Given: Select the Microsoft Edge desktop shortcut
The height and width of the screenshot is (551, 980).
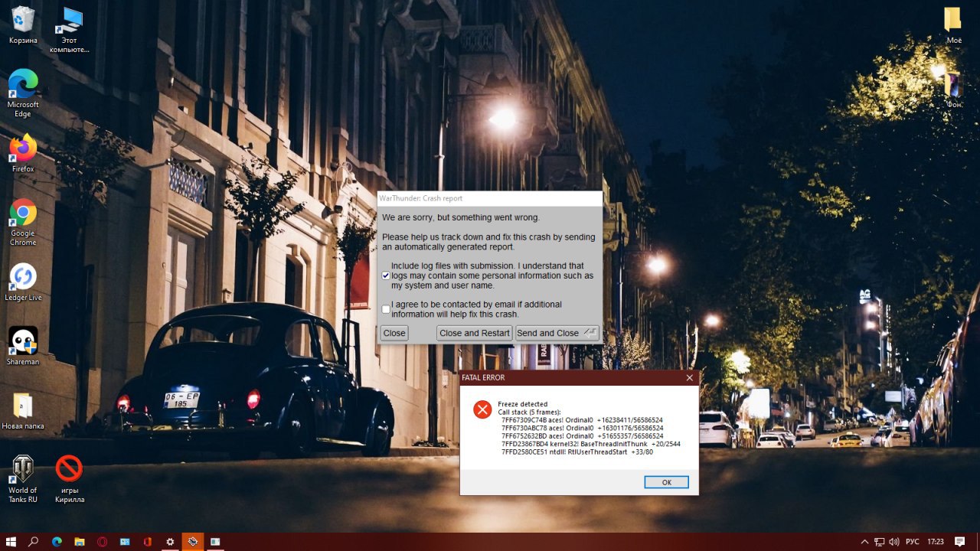Looking at the screenshot, I should click(x=23, y=93).
